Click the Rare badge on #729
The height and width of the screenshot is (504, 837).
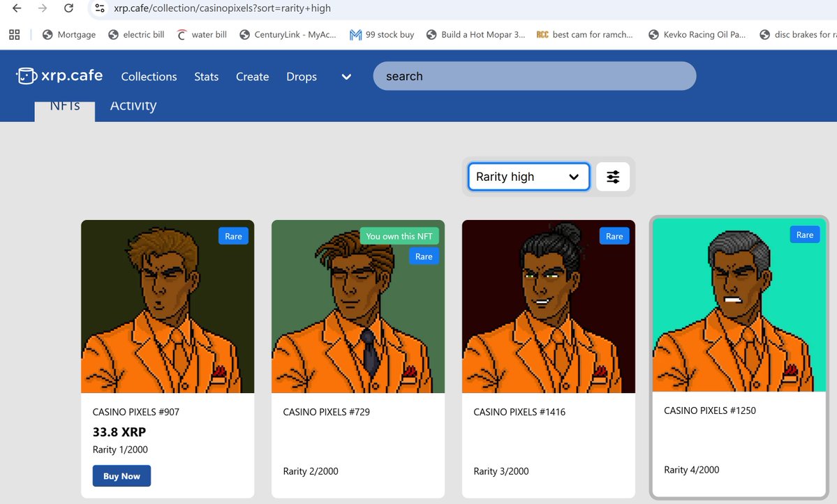[424, 256]
